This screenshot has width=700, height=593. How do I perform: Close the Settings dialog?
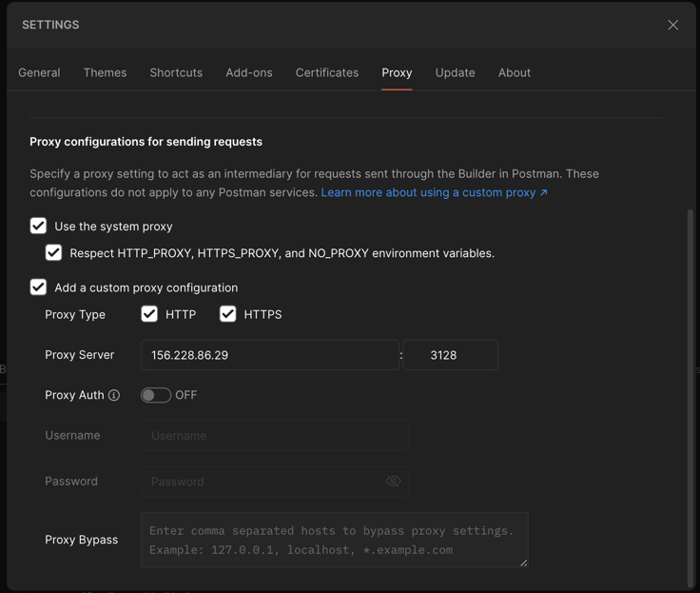[672, 25]
